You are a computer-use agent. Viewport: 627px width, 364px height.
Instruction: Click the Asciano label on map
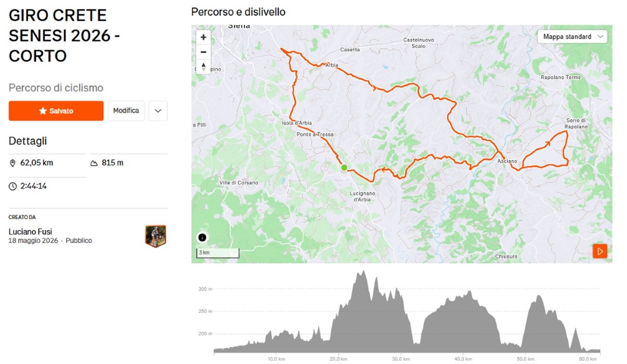point(507,161)
